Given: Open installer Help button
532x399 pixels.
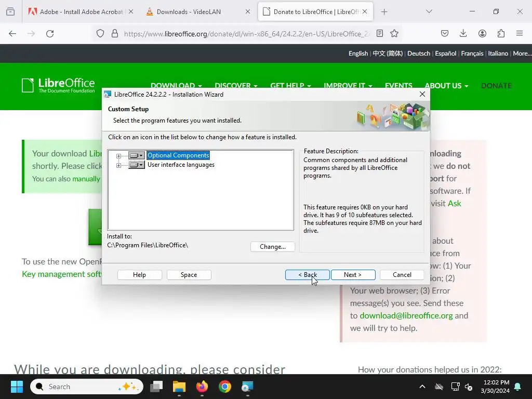Looking at the screenshot, I should [139, 275].
